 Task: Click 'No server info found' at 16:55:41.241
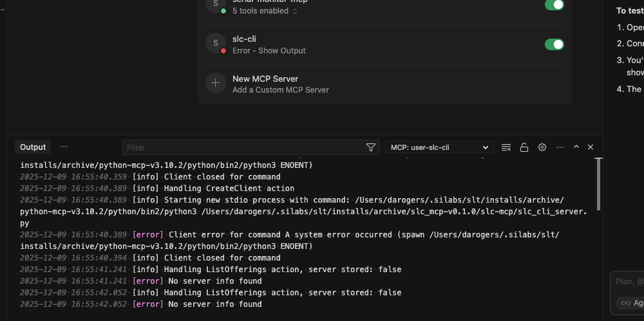[141, 280]
